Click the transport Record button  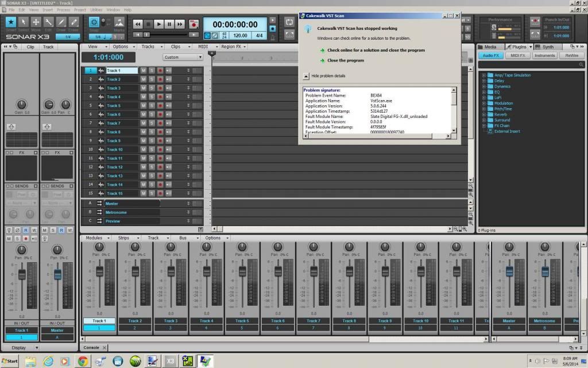click(194, 24)
